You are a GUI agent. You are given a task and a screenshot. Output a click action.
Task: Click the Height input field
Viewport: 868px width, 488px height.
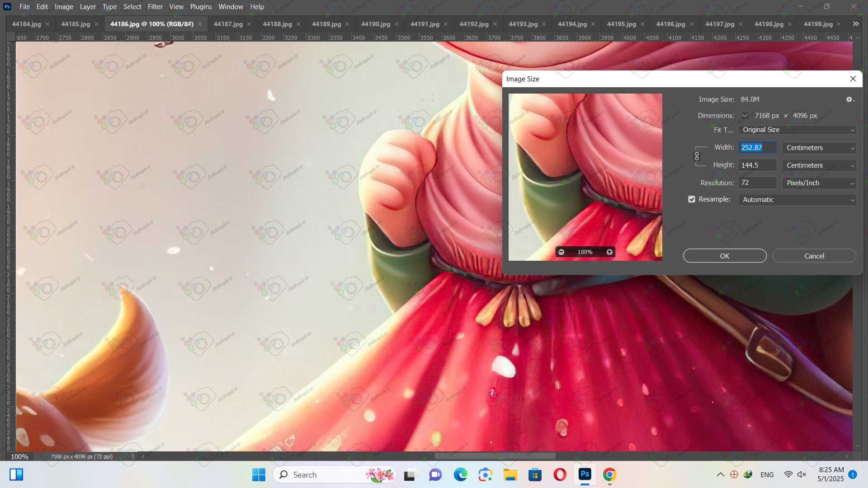point(757,165)
